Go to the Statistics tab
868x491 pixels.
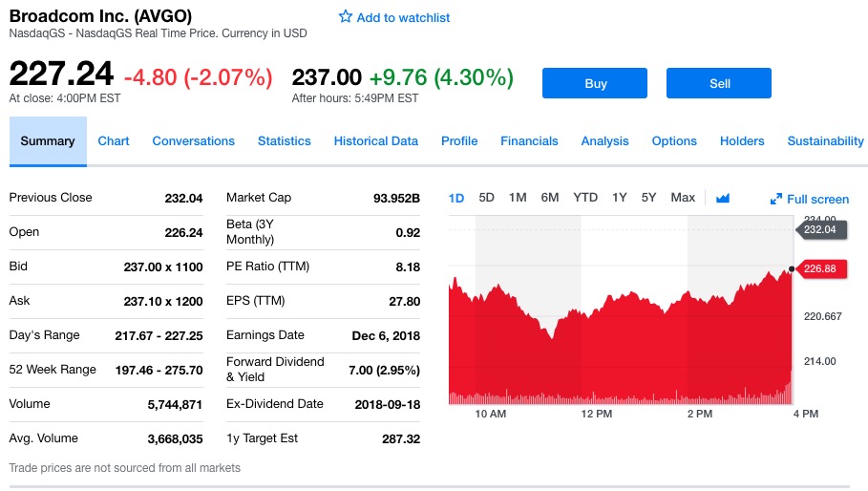284,141
